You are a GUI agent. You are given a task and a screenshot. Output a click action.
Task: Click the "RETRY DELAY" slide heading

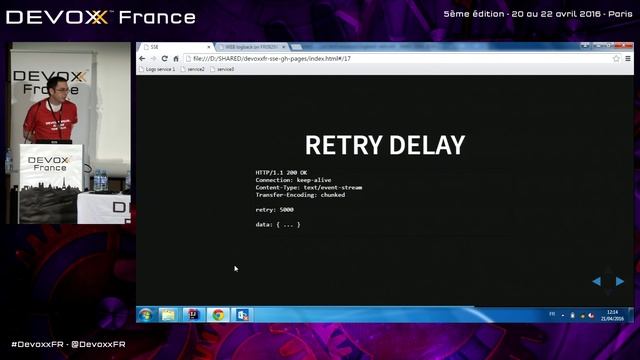(385, 145)
